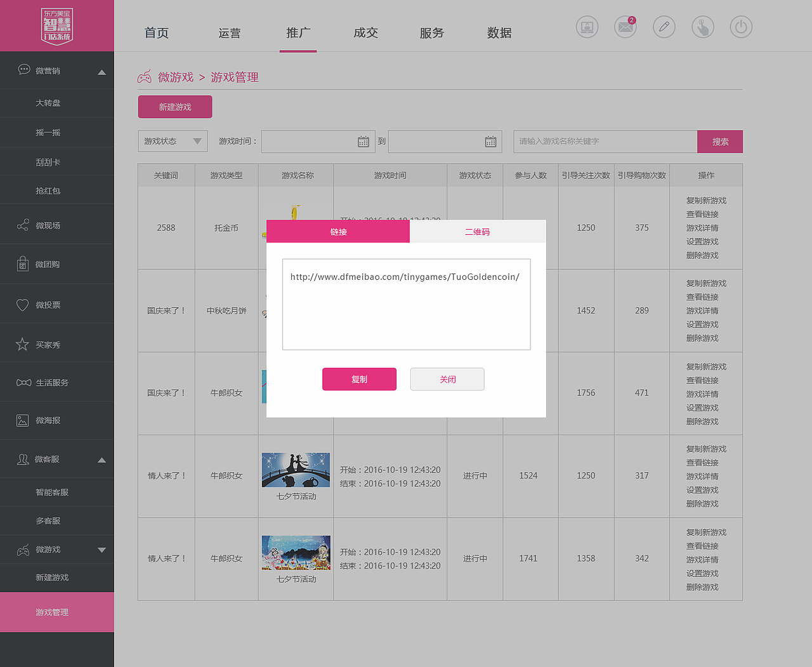Click the gamepad icon in the breadcrumb
The image size is (812, 667).
145,77
